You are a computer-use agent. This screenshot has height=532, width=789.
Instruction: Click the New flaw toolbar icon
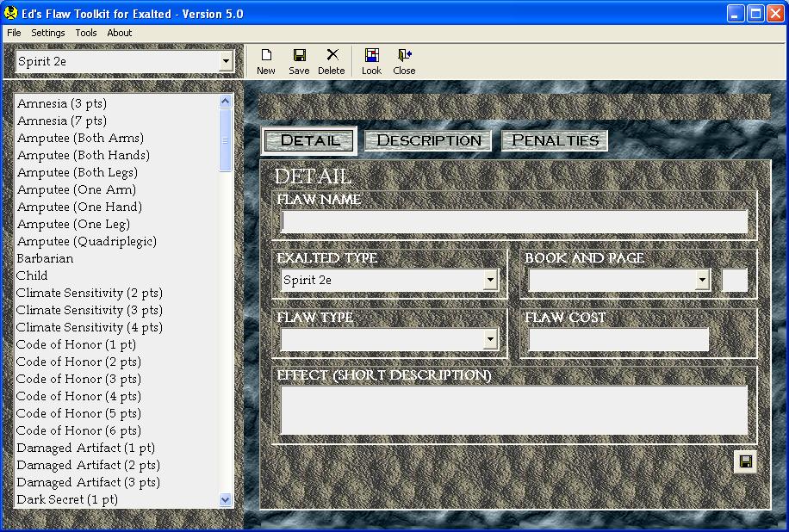click(x=265, y=62)
